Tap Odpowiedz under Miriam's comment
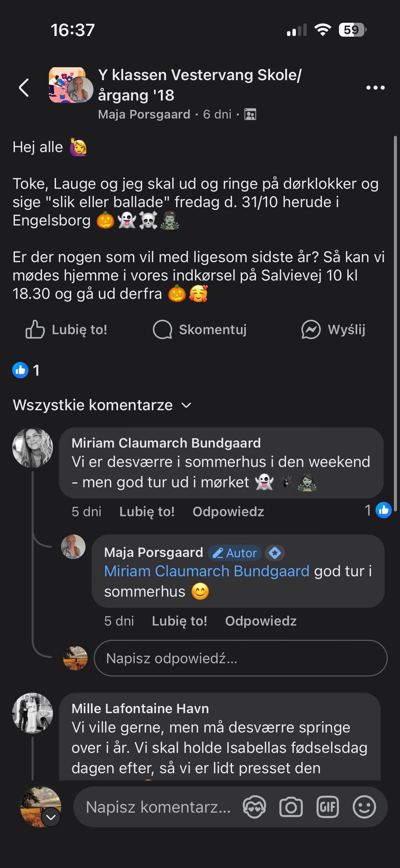The image size is (400, 868). (228, 511)
